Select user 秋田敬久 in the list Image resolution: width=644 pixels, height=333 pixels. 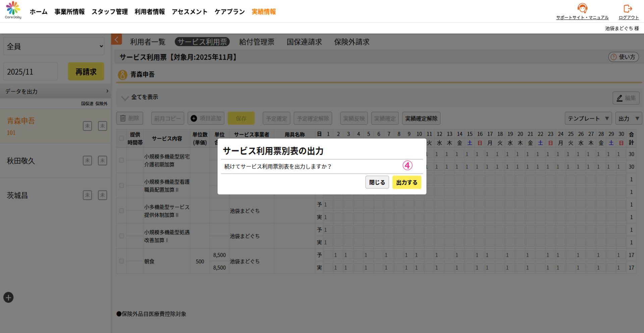tap(21, 161)
